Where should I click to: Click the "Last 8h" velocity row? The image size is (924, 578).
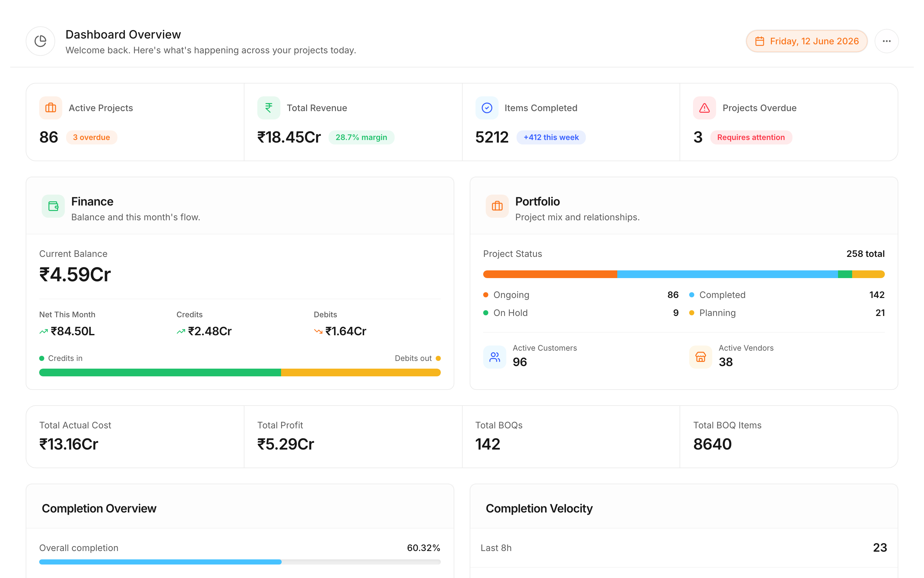pyautogui.click(x=683, y=548)
